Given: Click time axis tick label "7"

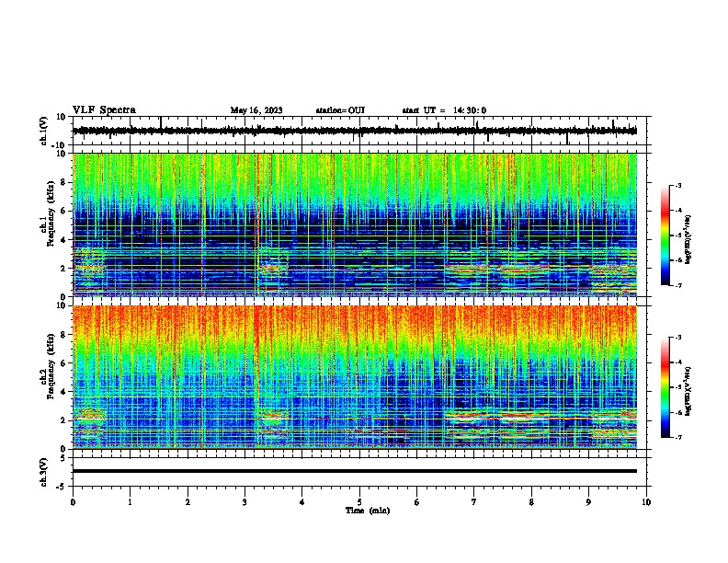Looking at the screenshot, I should [x=474, y=502].
